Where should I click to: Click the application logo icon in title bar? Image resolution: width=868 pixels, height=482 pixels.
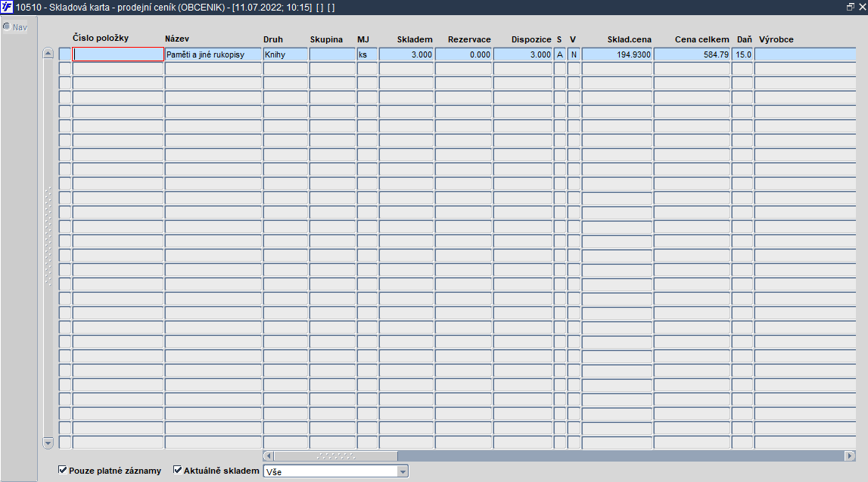[x=7, y=8]
